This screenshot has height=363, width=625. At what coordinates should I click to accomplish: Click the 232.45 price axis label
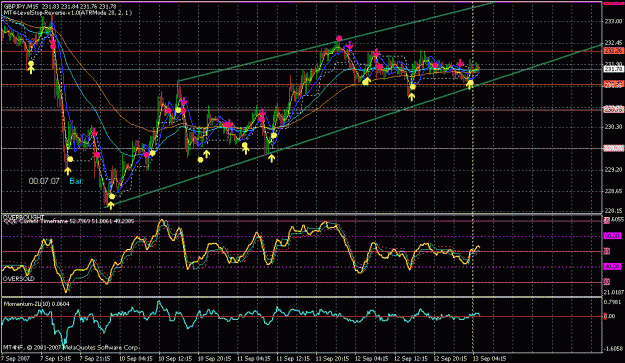click(x=613, y=43)
